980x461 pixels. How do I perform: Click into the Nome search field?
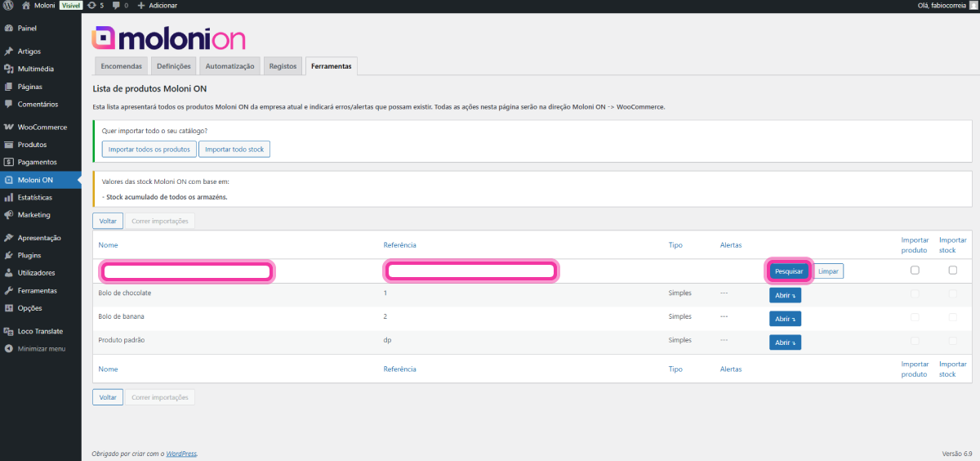pyautogui.click(x=186, y=271)
